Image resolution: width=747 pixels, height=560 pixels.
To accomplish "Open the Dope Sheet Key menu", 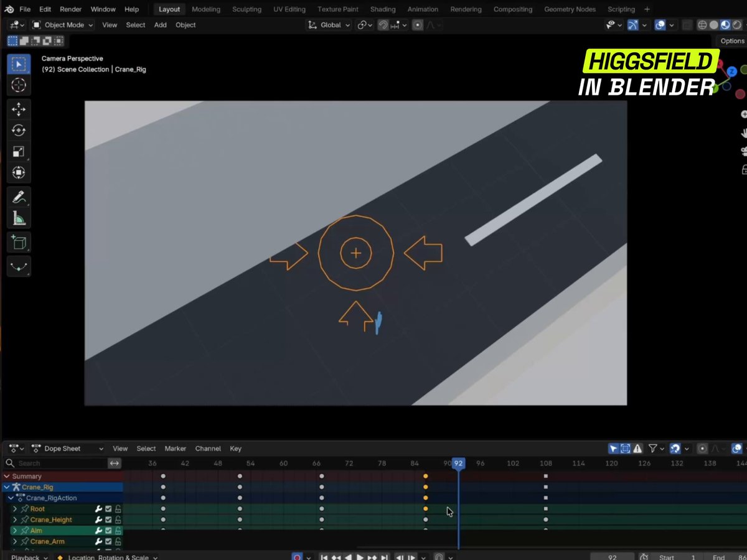I will [x=235, y=449].
